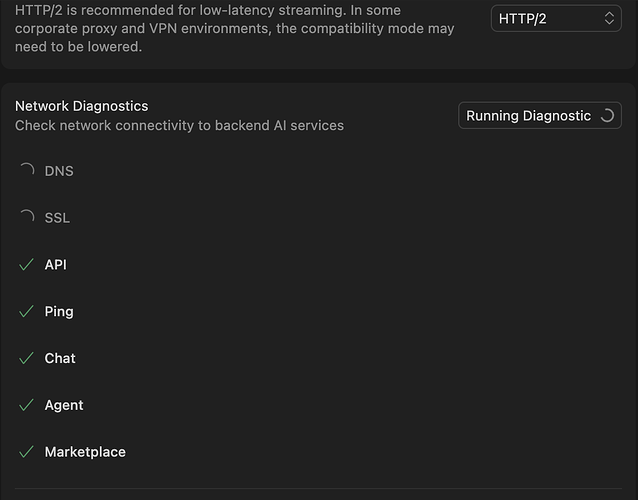Select the Chat diagnostic result label
Screen dimensions: 638x500
pyautogui.click(x=60, y=359)
